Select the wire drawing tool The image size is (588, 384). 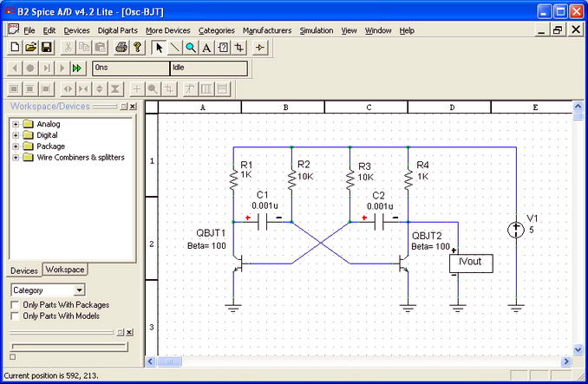pyautogui.click(x=175, y=47)
